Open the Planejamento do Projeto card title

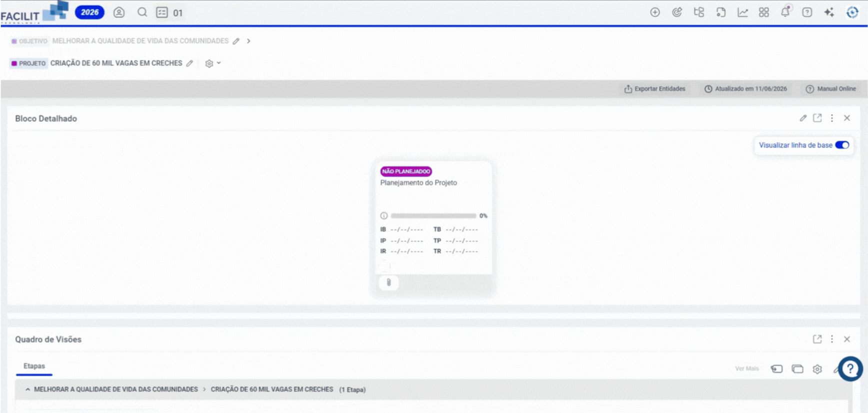coord(418,183)
